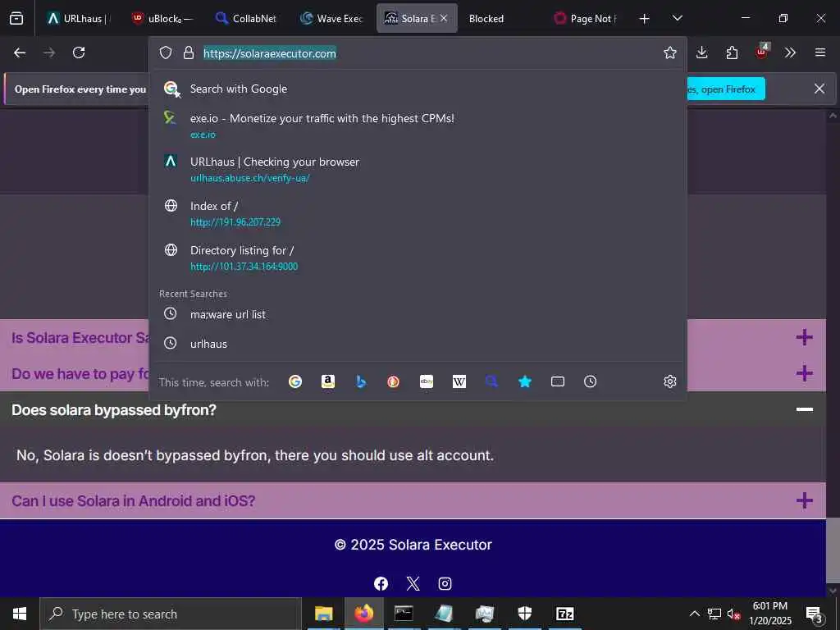The image size is (840, 630).
Task: Open the Windows Start menu
Action: [20, 614]
